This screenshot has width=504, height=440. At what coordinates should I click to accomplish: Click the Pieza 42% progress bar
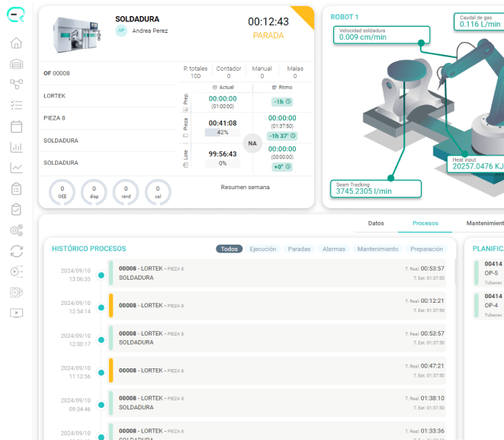point(223,132)
